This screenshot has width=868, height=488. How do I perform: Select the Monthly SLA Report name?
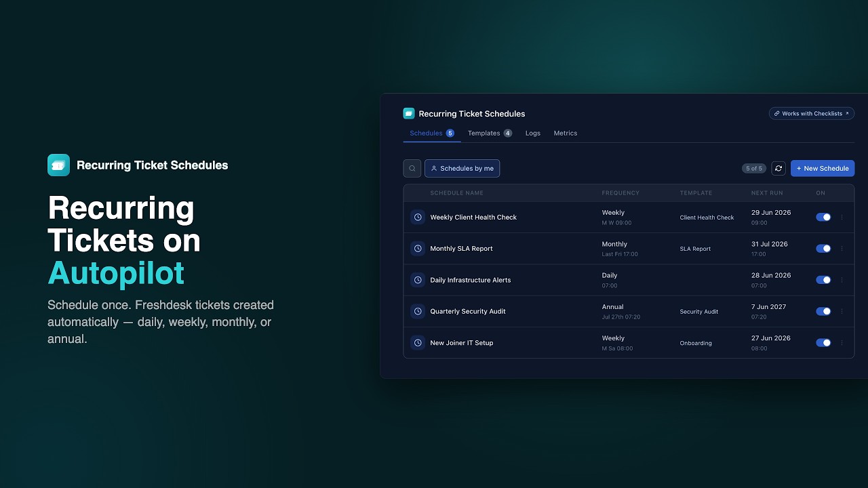(x=461, y=248)
